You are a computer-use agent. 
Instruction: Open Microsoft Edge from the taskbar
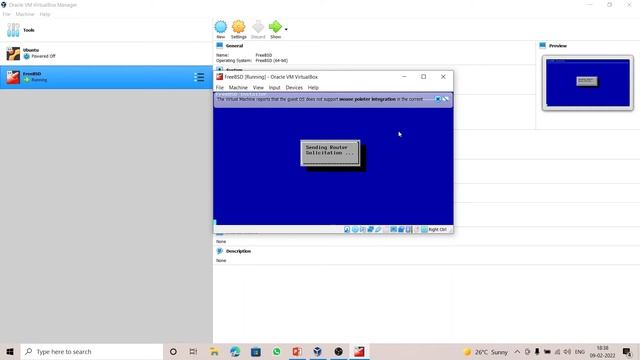tap(235, 351)
